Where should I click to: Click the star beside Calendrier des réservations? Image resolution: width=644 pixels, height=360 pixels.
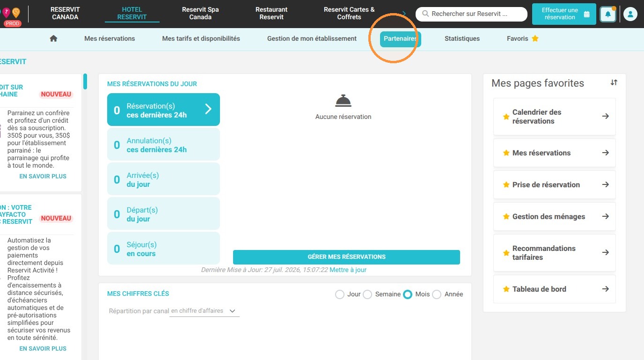click(x=506, y=117)
